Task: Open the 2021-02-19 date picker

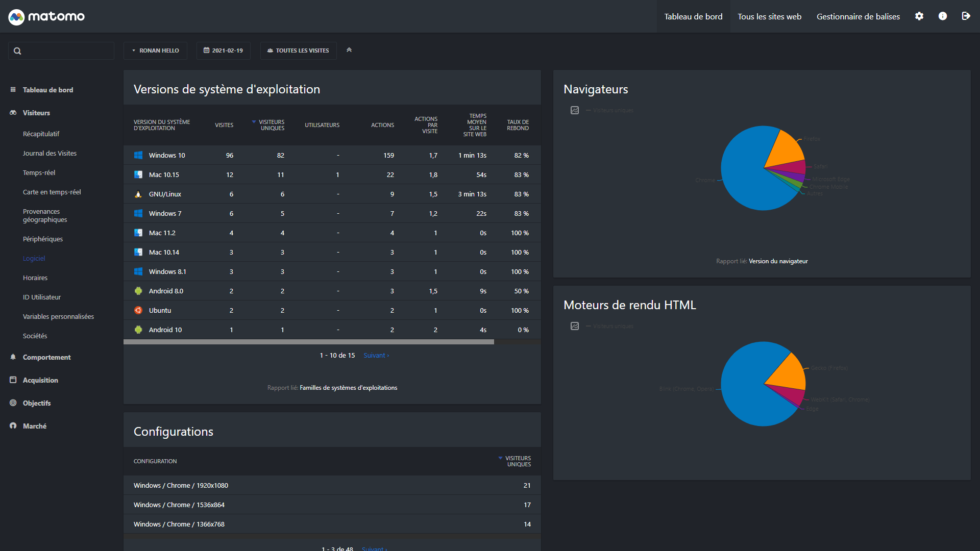Action: tap(223, 51)
